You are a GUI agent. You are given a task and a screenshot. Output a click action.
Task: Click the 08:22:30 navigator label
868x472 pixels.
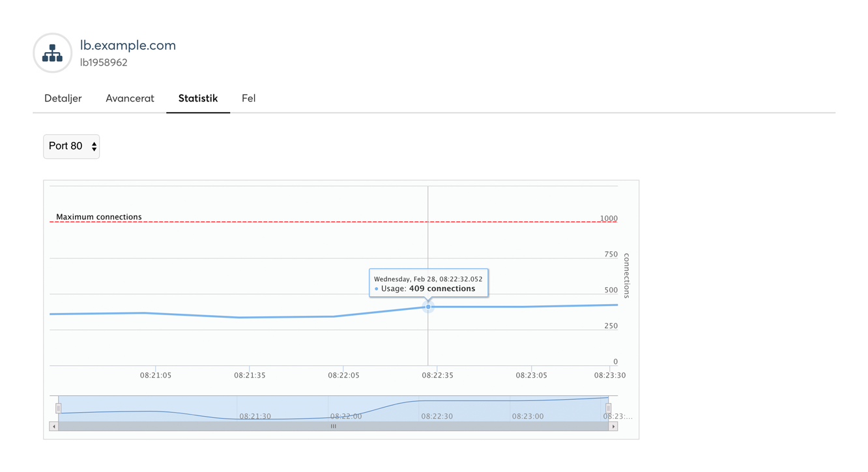pyautogui.click(x=437, y=416)
